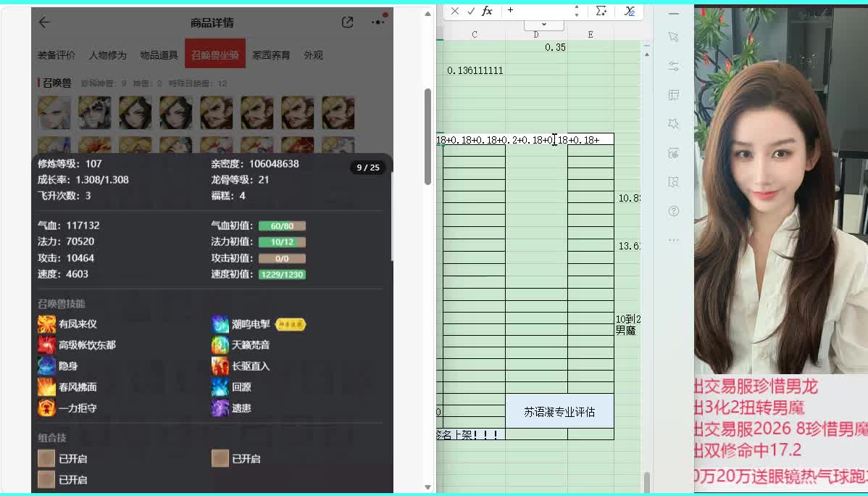The width and height of the screenshot is (868, 496).
Task: Click the cell containing 0.136111111
Action: pos(475,70)
